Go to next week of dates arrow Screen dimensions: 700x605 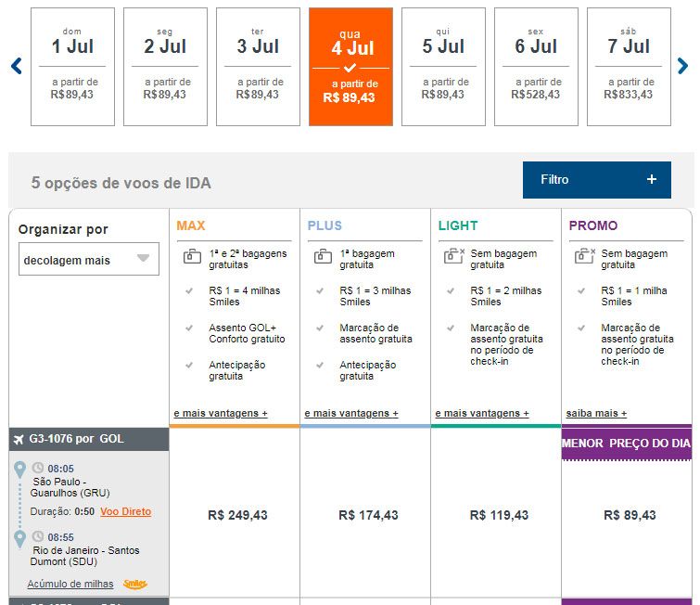682,66
